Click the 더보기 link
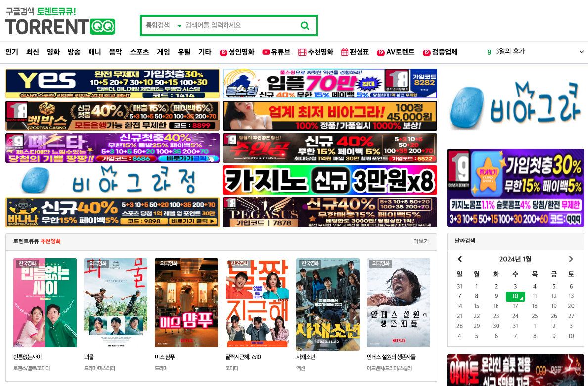 tap(421, 241)
